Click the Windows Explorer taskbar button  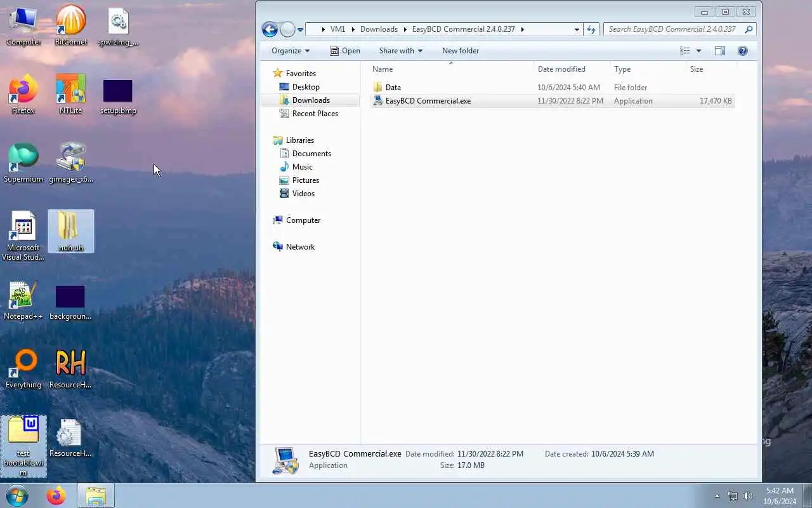pyautogui.click(x=96, y=495)
